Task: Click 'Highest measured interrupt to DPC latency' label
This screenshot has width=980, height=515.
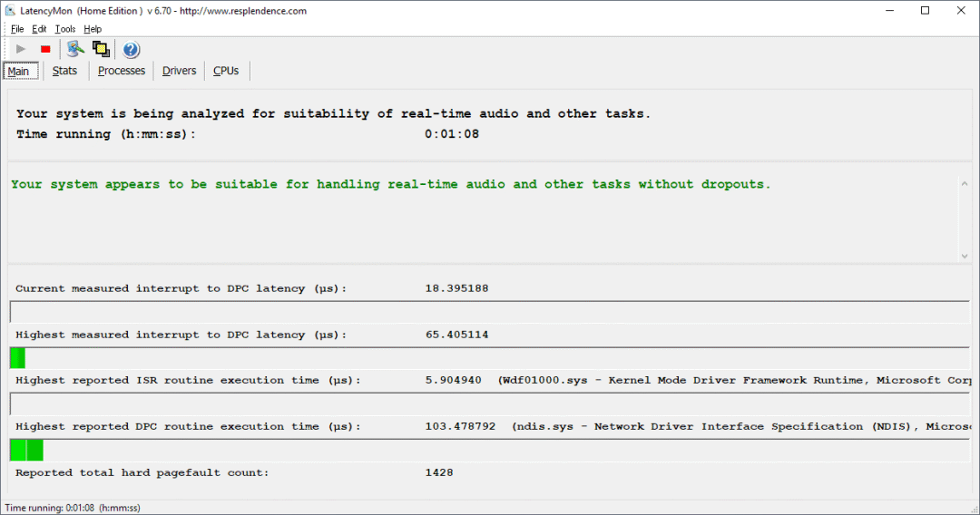Action: [x=181, y=335]
